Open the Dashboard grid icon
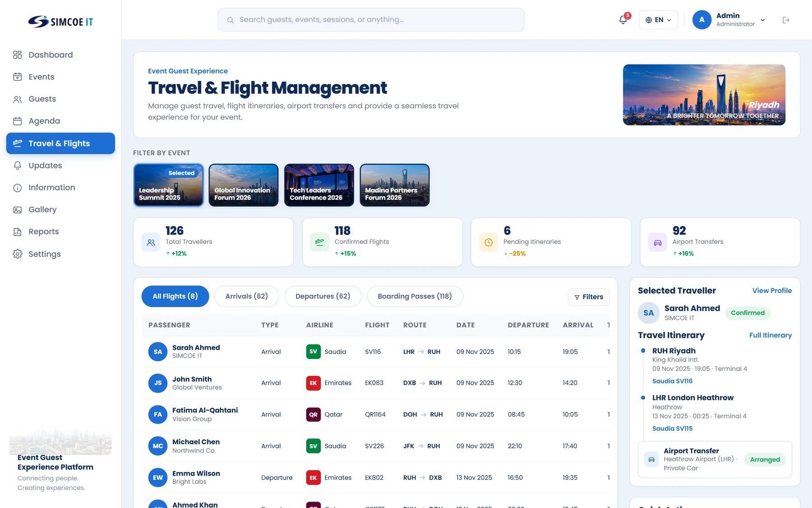The height and width of the screenshot is (508, 812). pyautogui.click(x=18, y=55)
